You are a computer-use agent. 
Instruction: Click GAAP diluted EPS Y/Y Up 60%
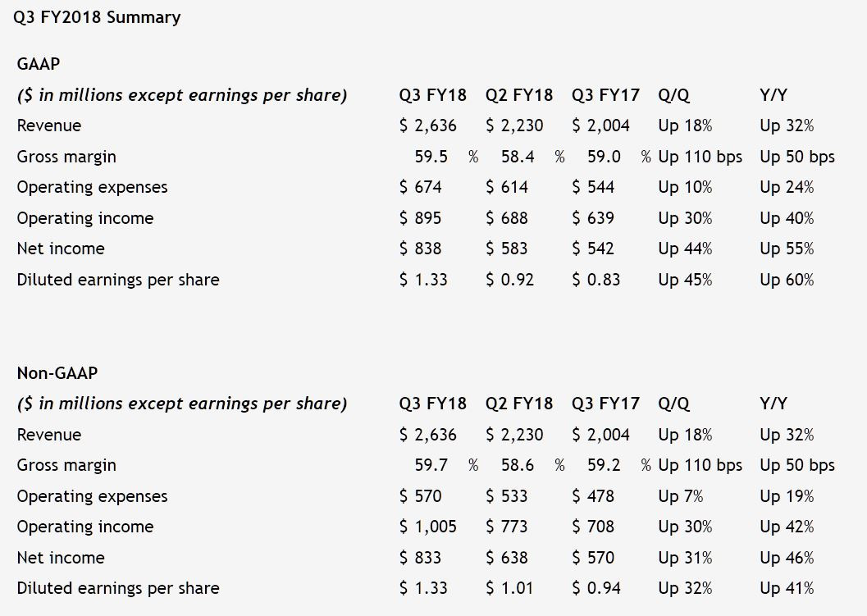tap(787, 280)
